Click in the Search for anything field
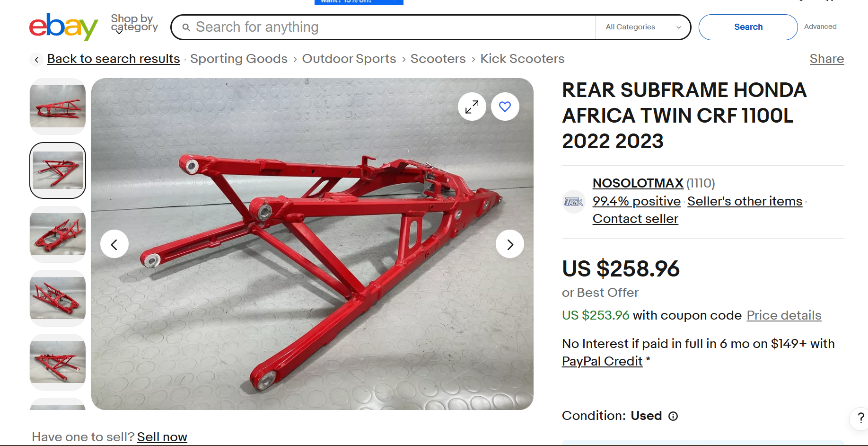Viewport: 868px width, 446px height. (x=388, y=27)
